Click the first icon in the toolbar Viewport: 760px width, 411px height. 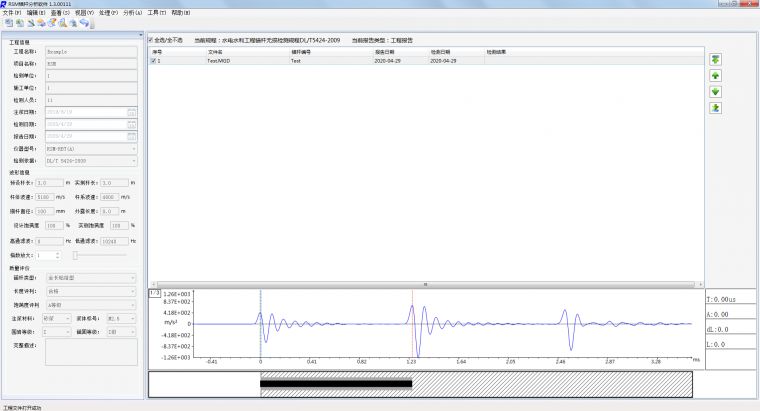[x=8, y=22]
